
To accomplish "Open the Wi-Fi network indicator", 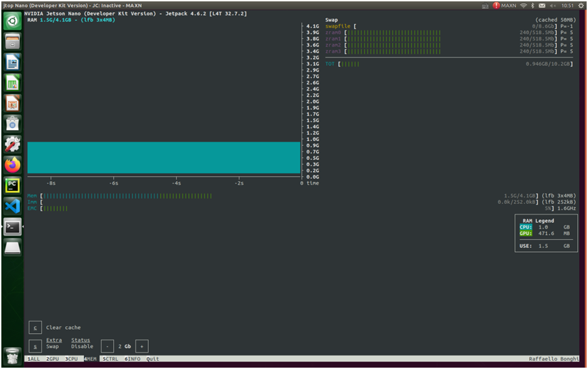I will click(x=524, y=5).
